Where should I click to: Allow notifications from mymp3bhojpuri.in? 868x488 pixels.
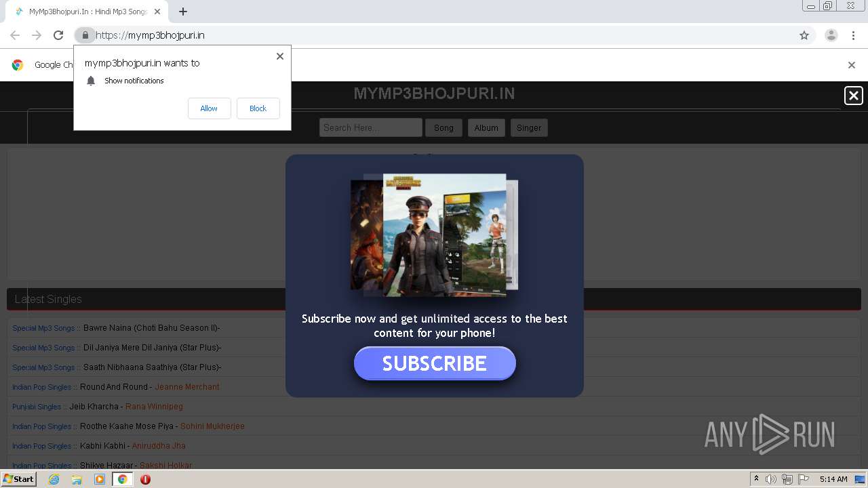(209, 108)
